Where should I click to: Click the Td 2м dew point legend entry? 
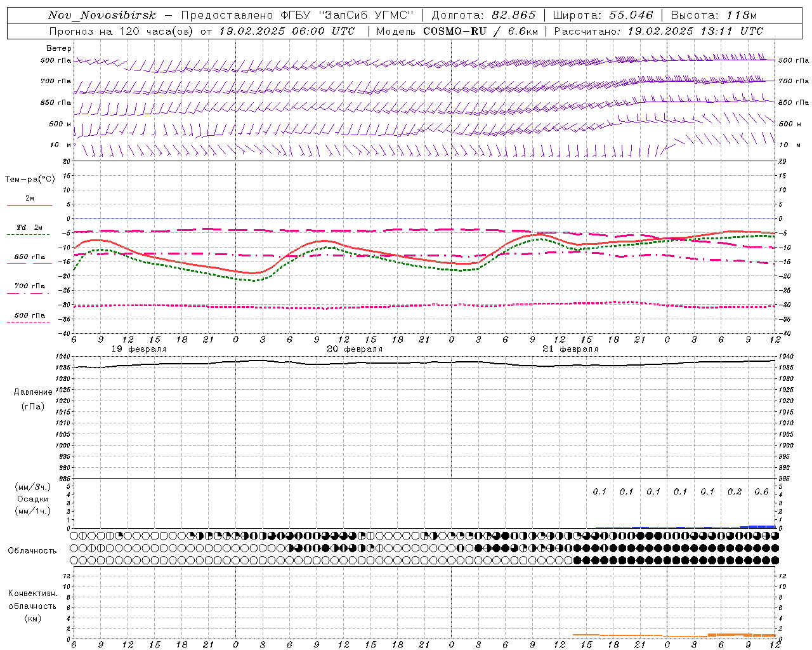point(30,227)
